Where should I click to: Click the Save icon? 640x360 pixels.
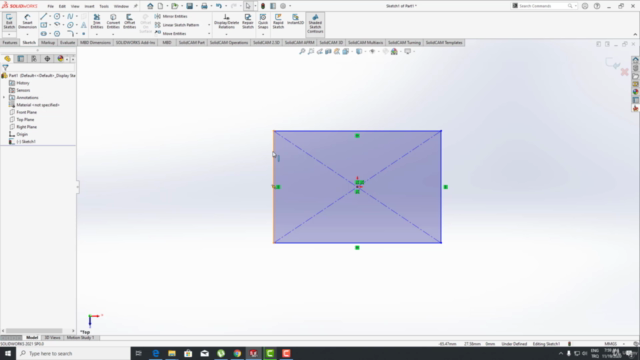189,6
